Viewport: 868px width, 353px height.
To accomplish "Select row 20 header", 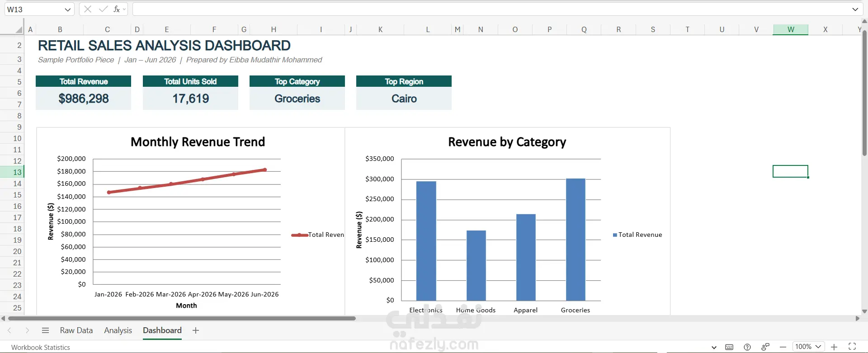I will tap(12, 251).
